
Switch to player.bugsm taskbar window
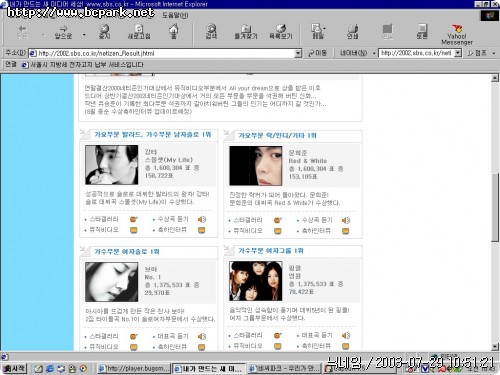134,369
